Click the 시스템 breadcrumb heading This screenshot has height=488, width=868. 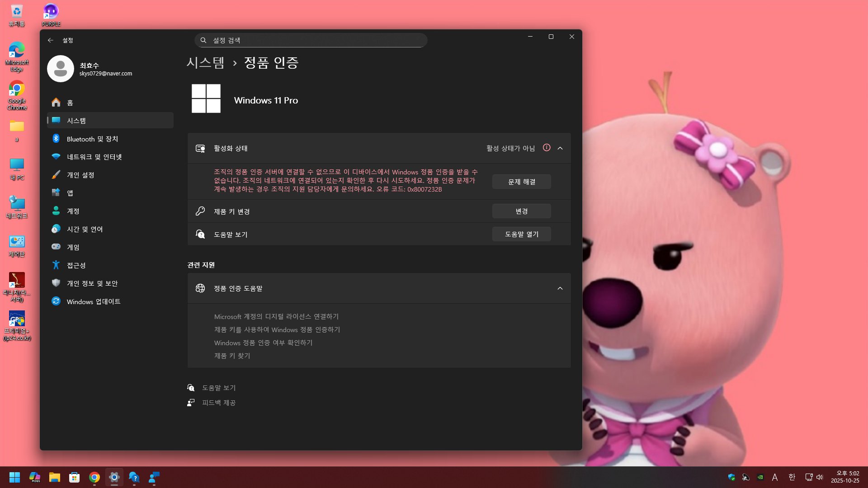coord(206,62)
